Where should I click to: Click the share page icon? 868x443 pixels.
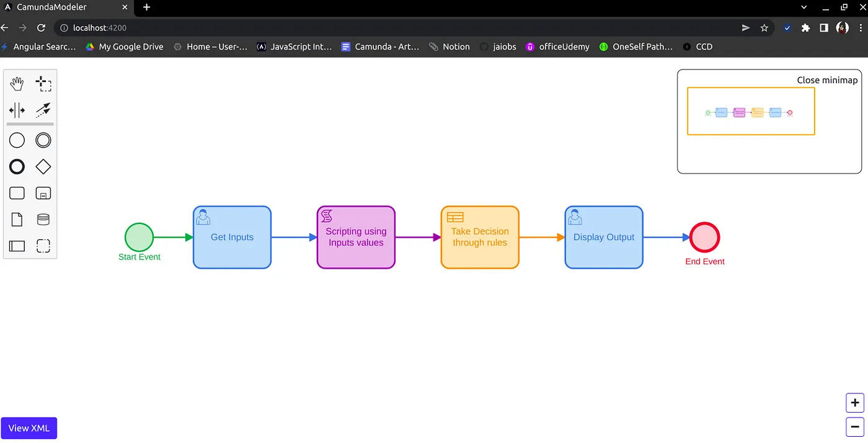pyautogui.click(x=745, y=28)
